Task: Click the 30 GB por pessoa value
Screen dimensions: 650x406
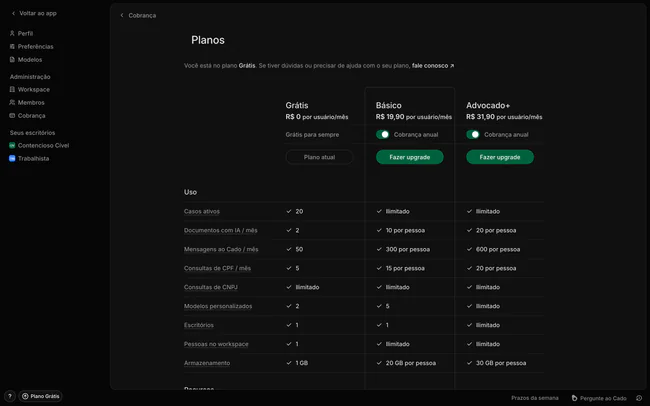Action: tap(501, 363)
